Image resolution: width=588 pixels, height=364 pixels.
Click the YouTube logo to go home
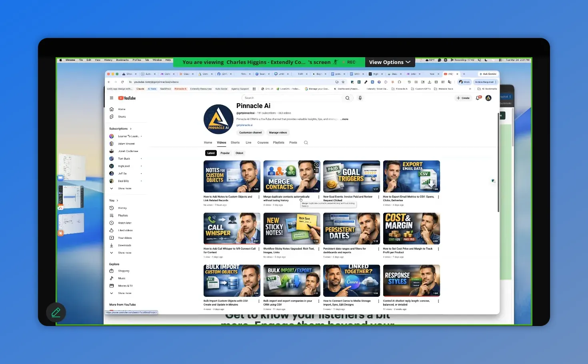point(127,98)
